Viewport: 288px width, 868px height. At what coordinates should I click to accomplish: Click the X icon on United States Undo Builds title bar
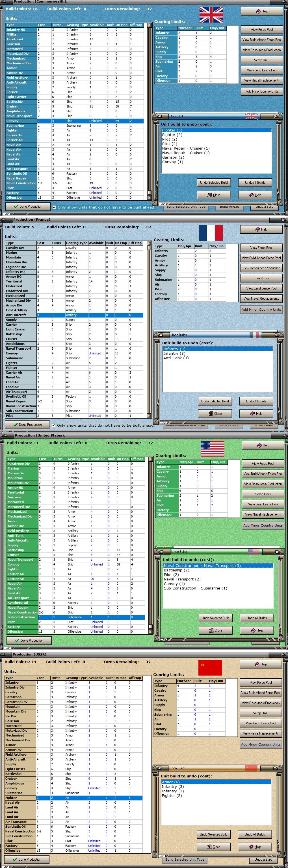pos(277,552)
